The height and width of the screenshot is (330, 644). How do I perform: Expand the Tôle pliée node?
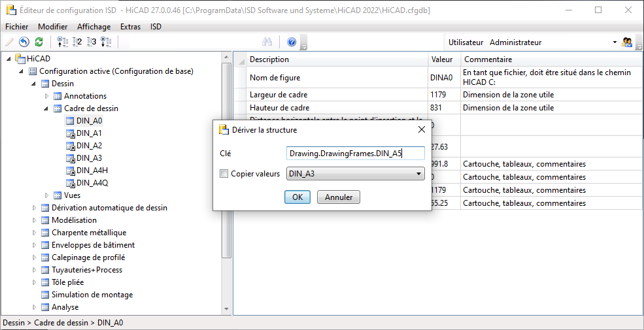pyautogui.click(x=34, y=282)
